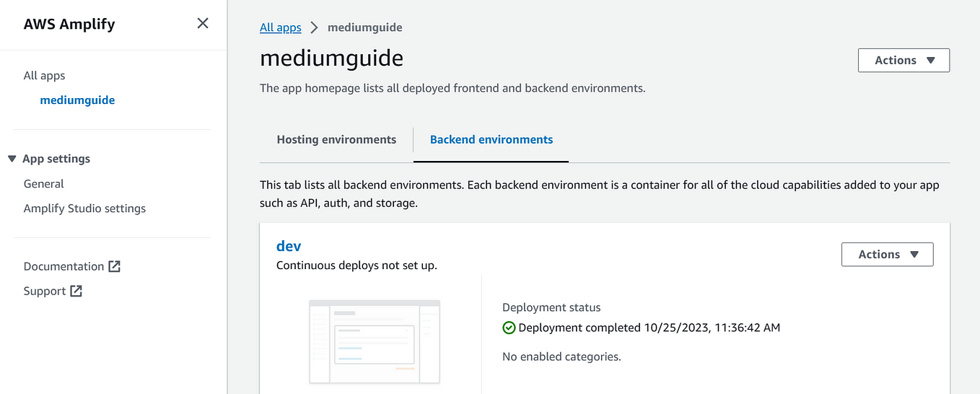The height and width of the screenshot is (394, 980).
Task: Click breadcrumb chevron after All apps
Action: coord(314,27)
